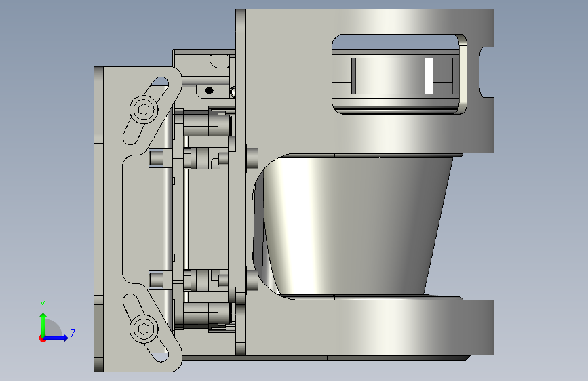Pick the small black hole near top
Screen dimensions: 588x381
click(210, 90)
